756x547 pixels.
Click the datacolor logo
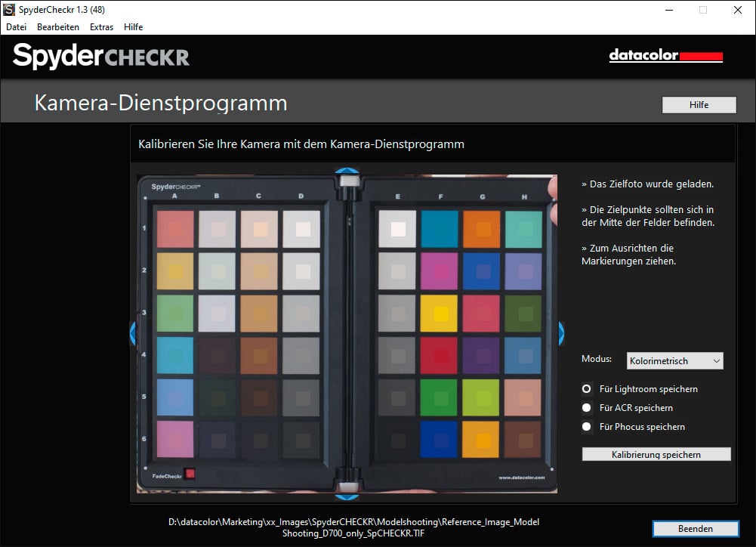(x=665, y=56)
